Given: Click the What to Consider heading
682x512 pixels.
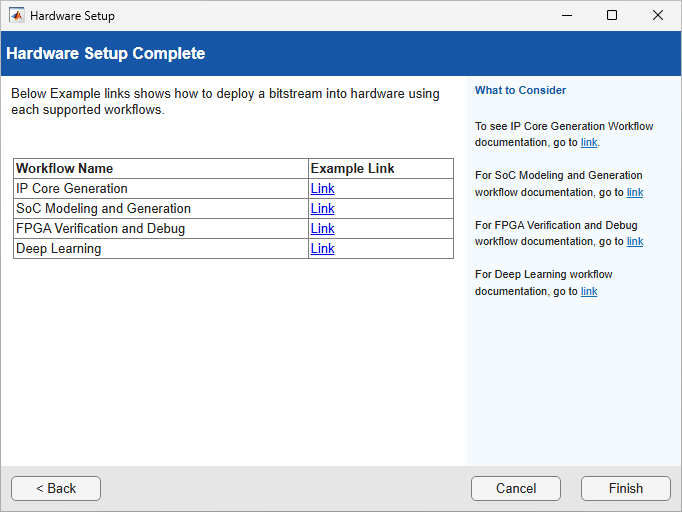Looking at the screenshot, I should click(520, 90).
